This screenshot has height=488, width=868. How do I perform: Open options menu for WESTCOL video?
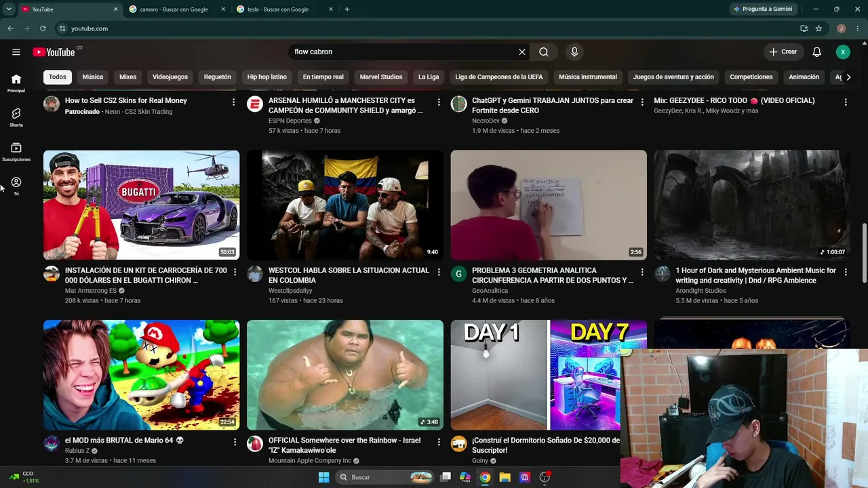[439, 272]
